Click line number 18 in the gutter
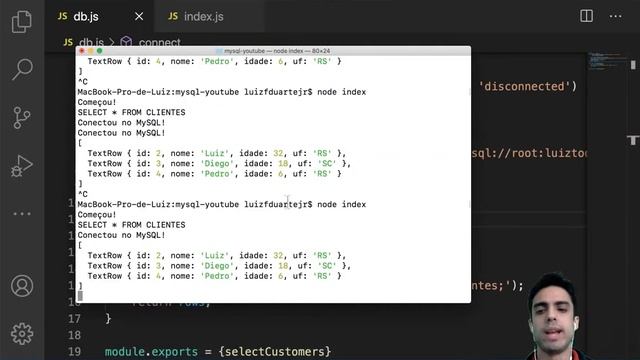Viewport: 640px width, 360px height. (x=74, y=335)
